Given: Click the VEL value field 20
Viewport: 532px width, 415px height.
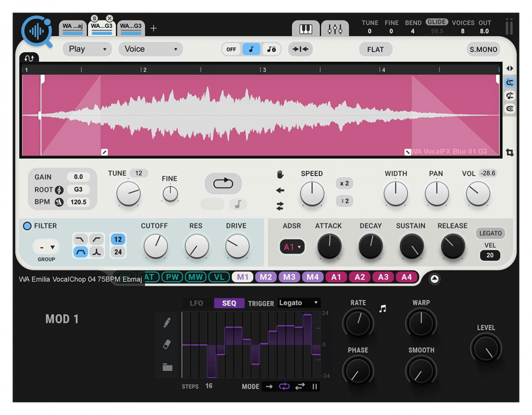Looking at the screenshot, I should 490,255.
